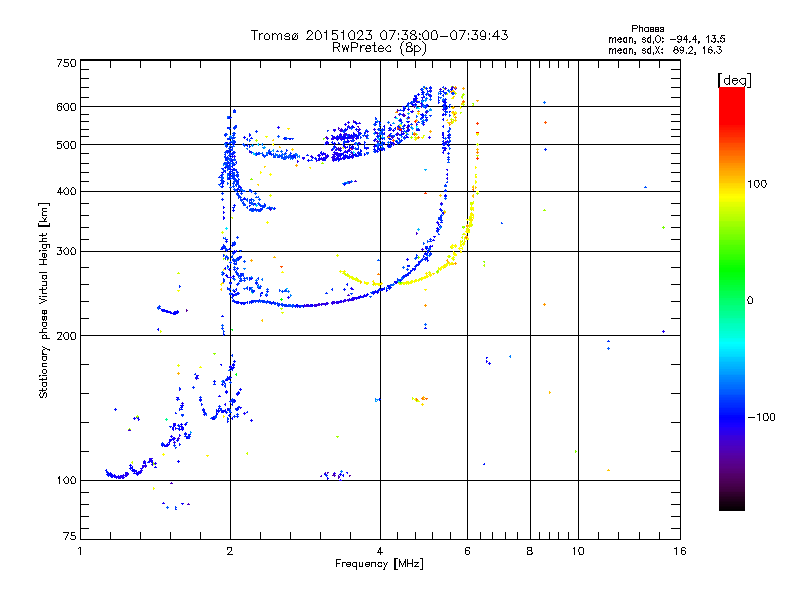Click the y-axis tick label '200'
The width and height of the screenshot is (800, 600).
[67, 336]
